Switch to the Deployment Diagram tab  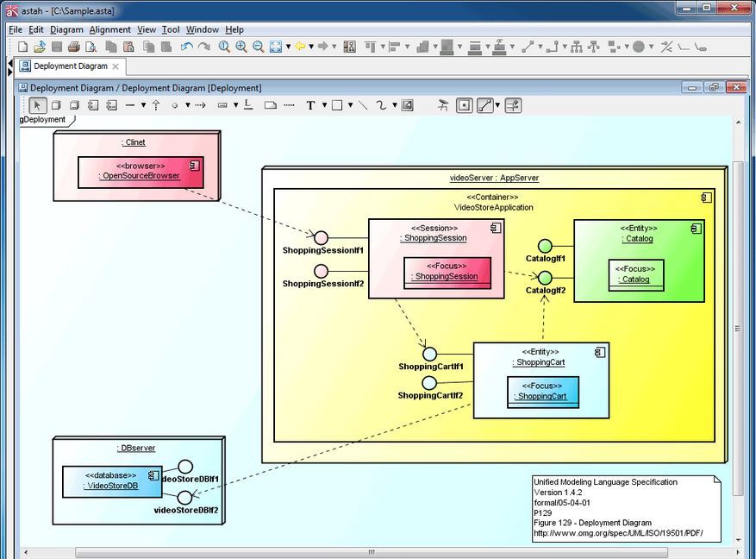coord(70,66)
